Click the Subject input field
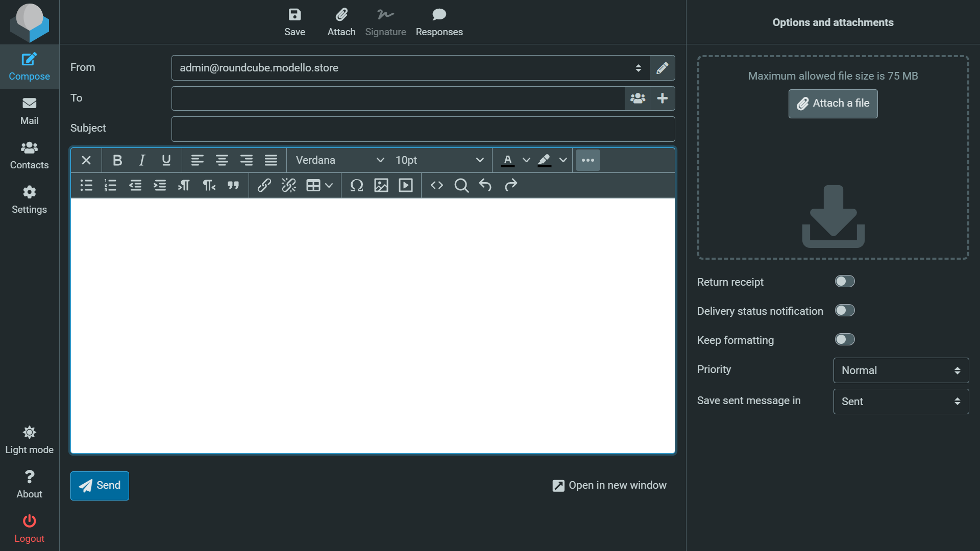 coord(423,129)
